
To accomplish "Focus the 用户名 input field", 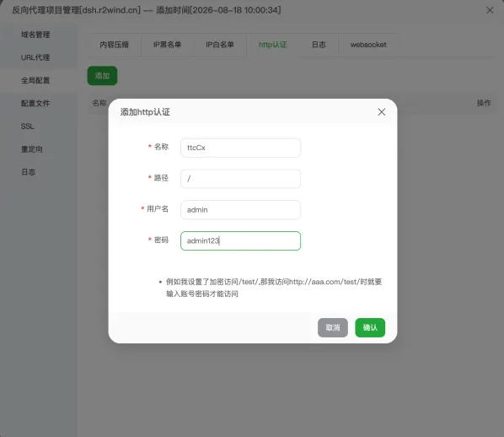I will coord(240,210).
